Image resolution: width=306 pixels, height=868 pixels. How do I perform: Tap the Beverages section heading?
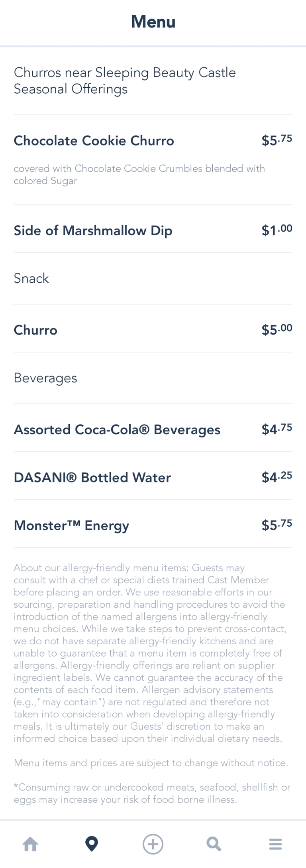(x=45, y=378)
